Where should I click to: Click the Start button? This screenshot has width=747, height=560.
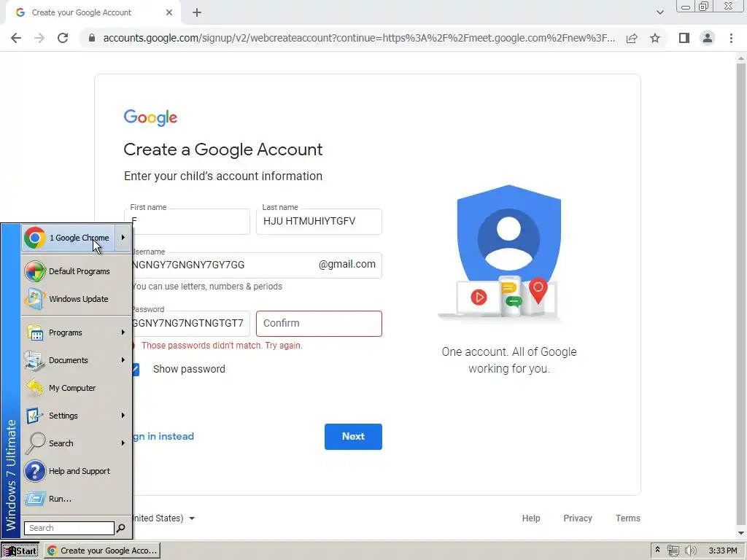click(20, 551)
